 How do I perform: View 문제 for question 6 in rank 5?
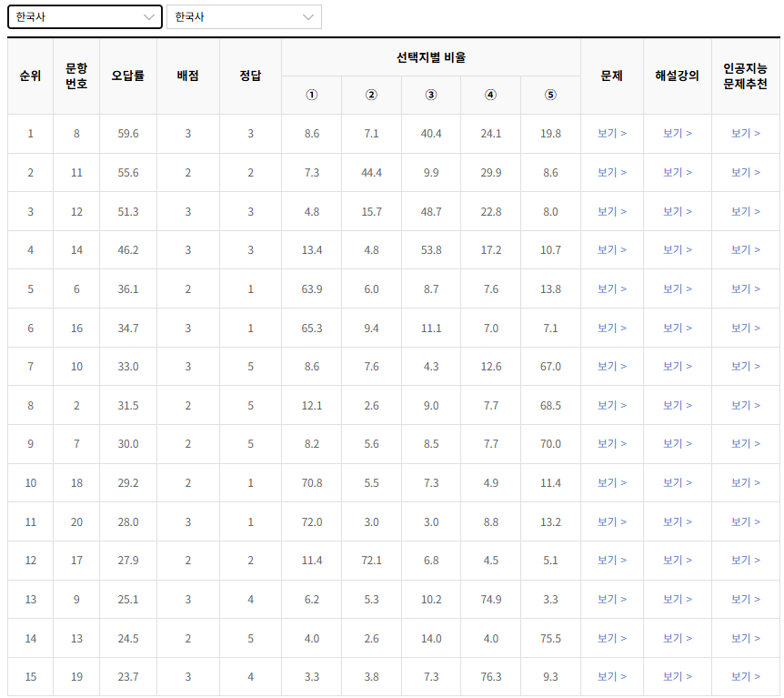[x=612, y=288]
